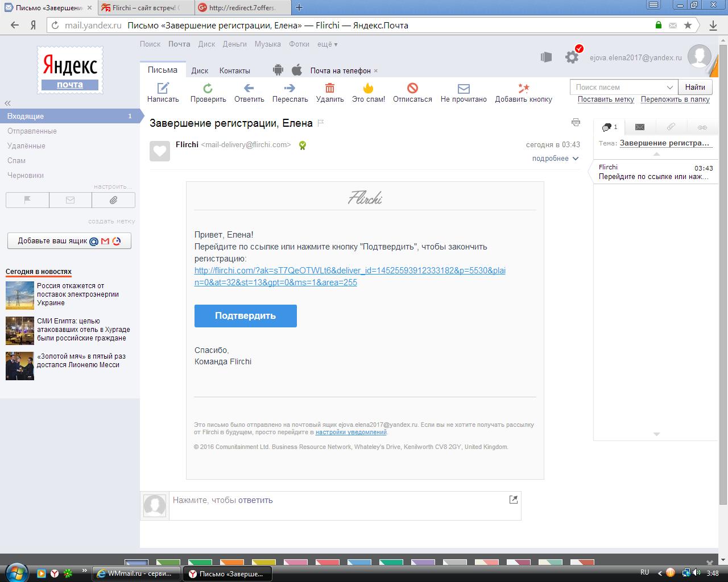Open mail settings gear icon
Viewport: 728px width, 582px height.
572,57
